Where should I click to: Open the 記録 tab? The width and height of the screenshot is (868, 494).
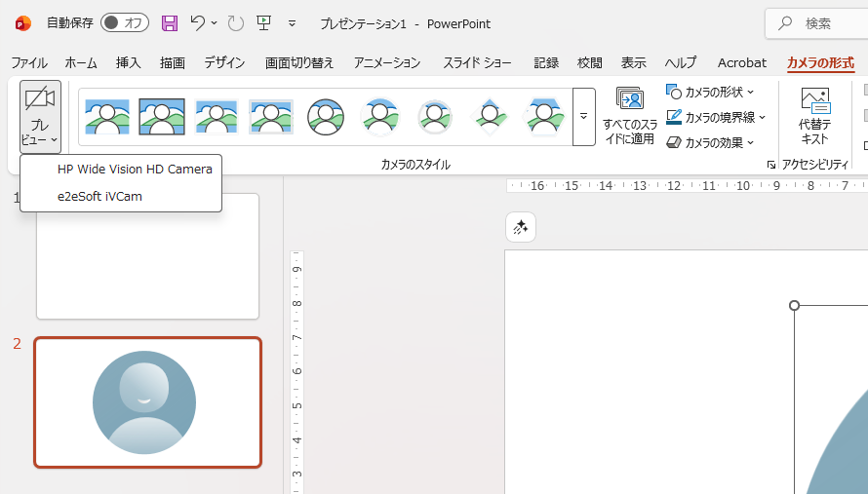click(546, 63)
